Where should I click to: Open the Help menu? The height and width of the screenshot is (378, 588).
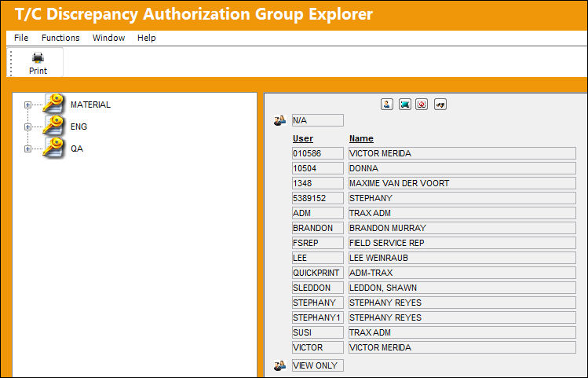point(147,38)
